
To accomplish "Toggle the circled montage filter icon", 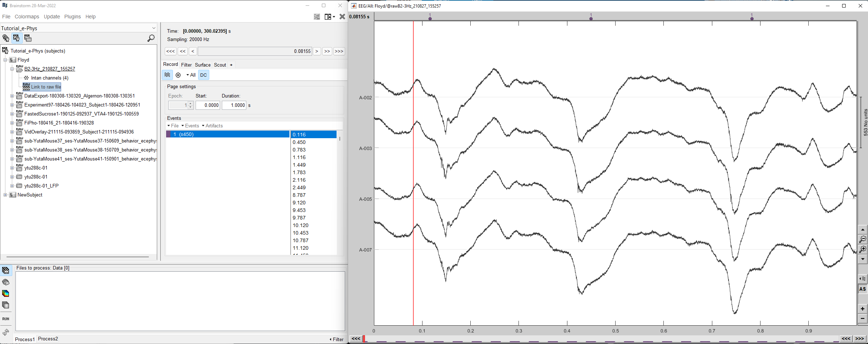I will click(x=178, y=75).
